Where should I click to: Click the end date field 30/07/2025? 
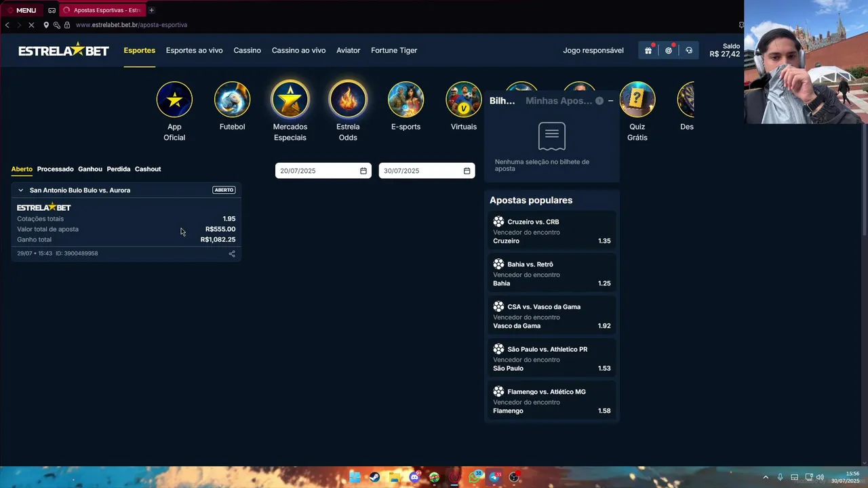(x=427, y=171)
